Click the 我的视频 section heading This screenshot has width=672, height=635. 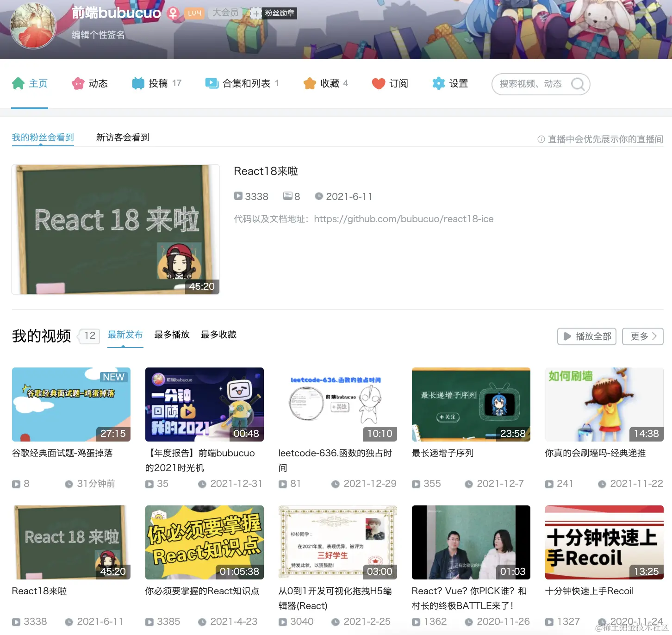(x=42, y=336)
